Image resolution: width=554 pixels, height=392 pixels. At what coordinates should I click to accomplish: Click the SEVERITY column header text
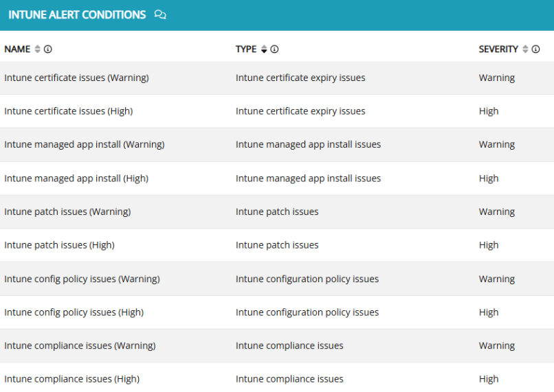498,49
